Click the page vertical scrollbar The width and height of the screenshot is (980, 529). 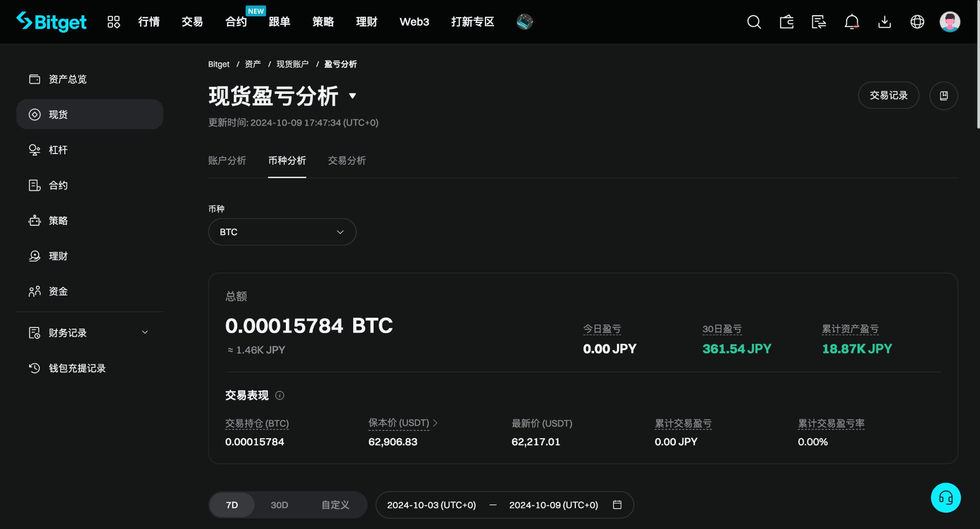977,64
